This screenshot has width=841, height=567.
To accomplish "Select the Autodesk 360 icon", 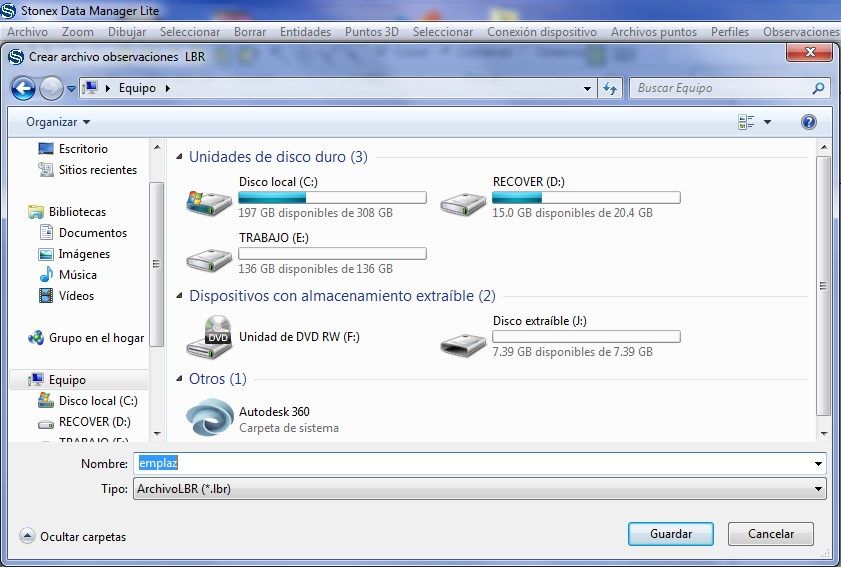I will coord(210,417).
